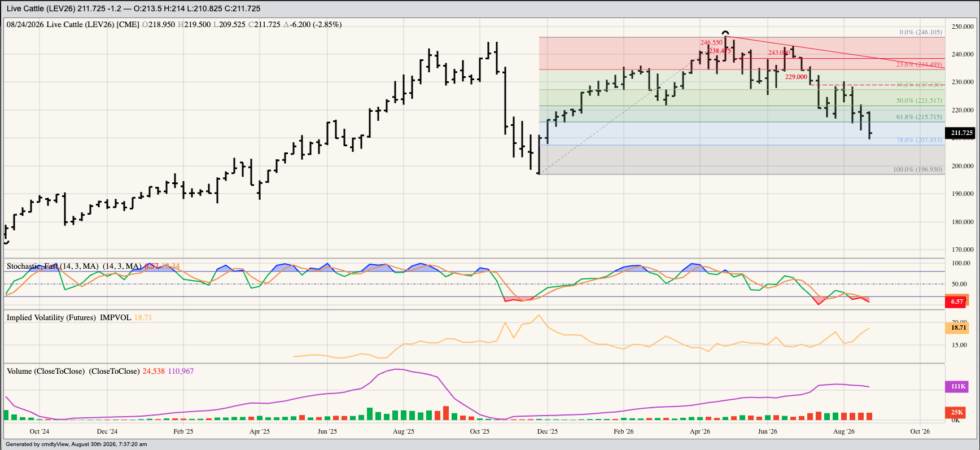The height and width of the screenshot is (450, 980).
Task: Click the 'Oct '25' date axis label
Action: (480, 431)
